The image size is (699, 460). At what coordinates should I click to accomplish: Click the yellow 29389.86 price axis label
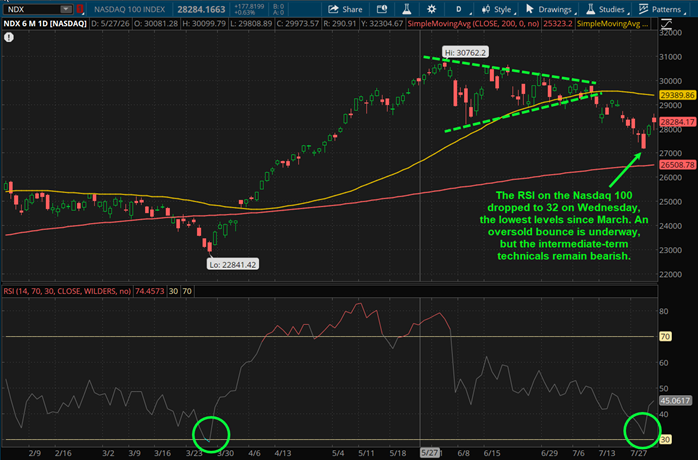678,95
